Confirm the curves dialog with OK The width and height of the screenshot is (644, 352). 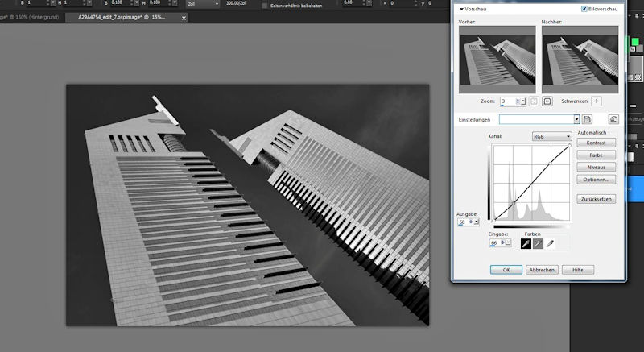(x=506, y=270)
